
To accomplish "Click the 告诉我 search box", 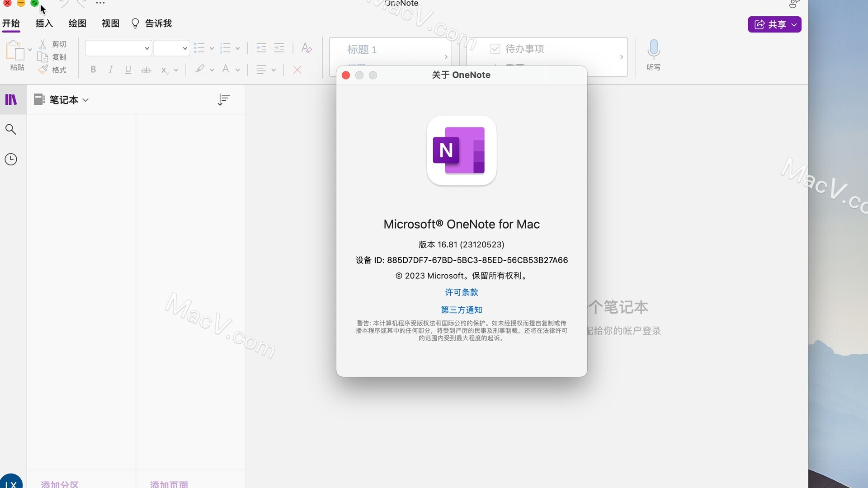I will coord(151,23).
